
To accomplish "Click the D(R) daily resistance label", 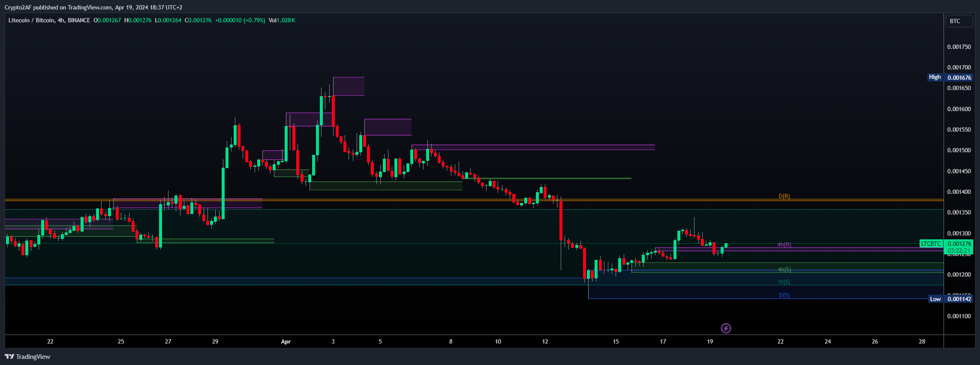I will click(x=784, y=196).
